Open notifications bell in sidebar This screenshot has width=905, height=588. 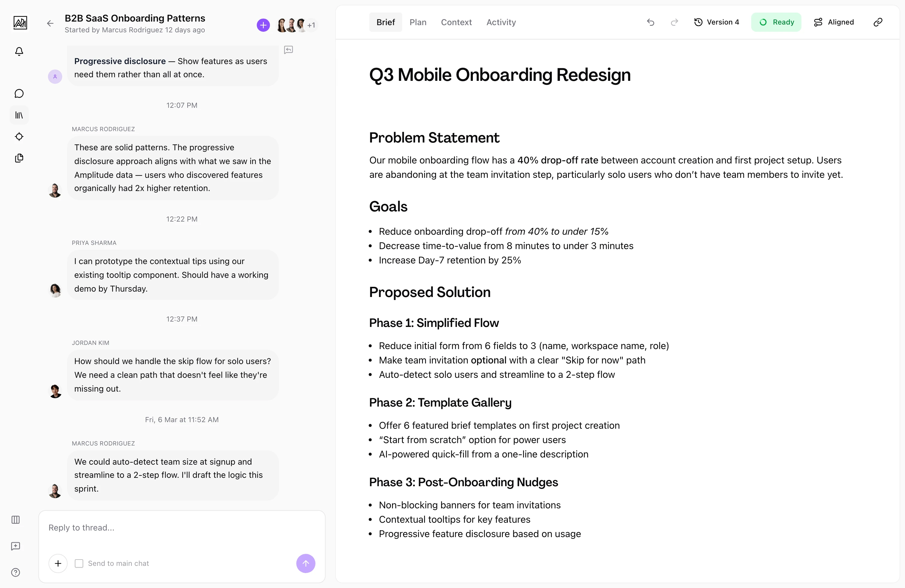pos(19,51)
